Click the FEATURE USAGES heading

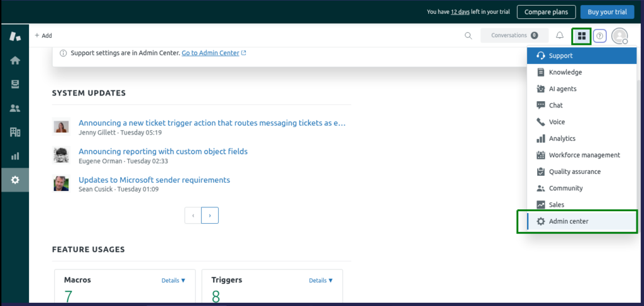[88, 249]
